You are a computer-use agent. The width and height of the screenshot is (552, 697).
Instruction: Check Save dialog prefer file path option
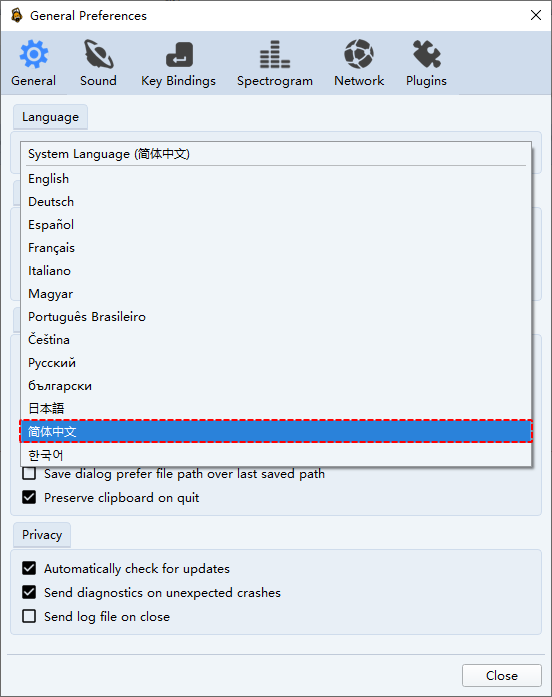29,473
